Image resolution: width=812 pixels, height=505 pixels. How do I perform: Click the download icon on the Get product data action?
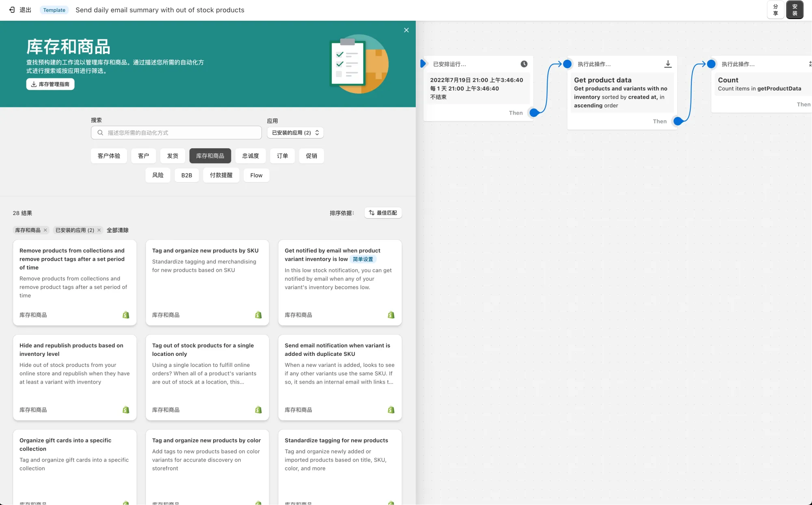click(668, 64)
